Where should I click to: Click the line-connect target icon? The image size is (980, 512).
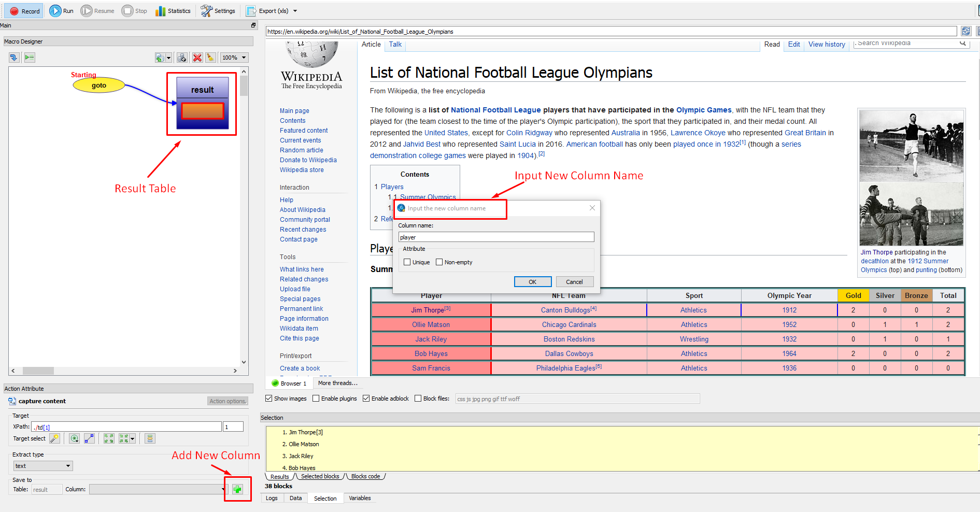click(x=89, y=438)
